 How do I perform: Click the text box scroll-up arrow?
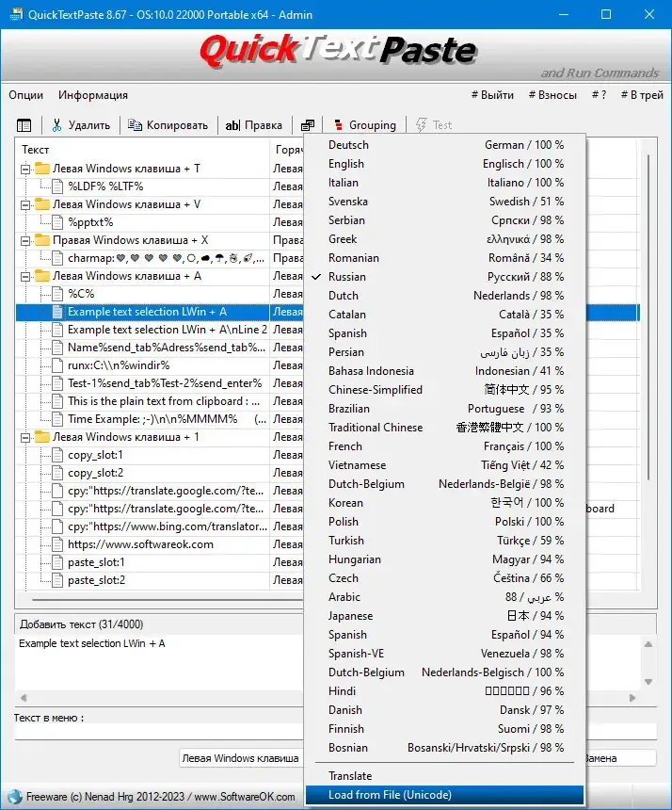(x=648, y=644)
